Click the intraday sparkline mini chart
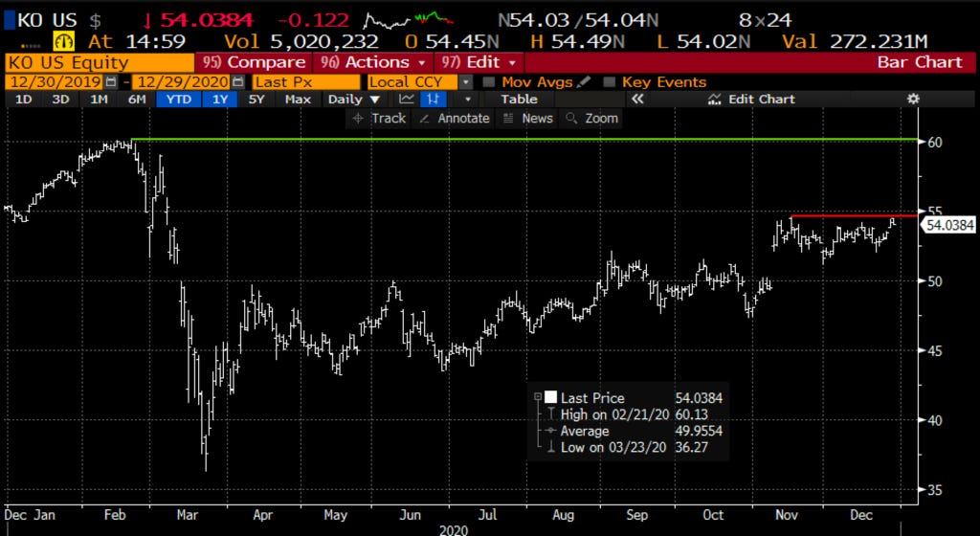The width and height of the screenshot is (980, 536). [x=410, y=20]
